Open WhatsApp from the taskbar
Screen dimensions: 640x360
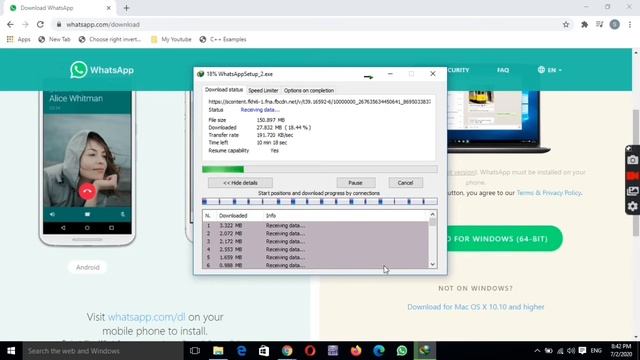tap(402, 351)
